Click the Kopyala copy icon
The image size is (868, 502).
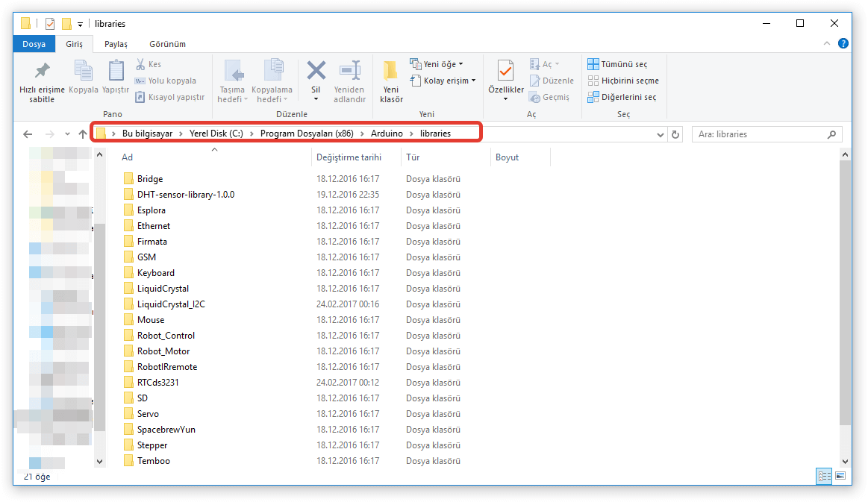pyautogui.click(x=83, y=71)
